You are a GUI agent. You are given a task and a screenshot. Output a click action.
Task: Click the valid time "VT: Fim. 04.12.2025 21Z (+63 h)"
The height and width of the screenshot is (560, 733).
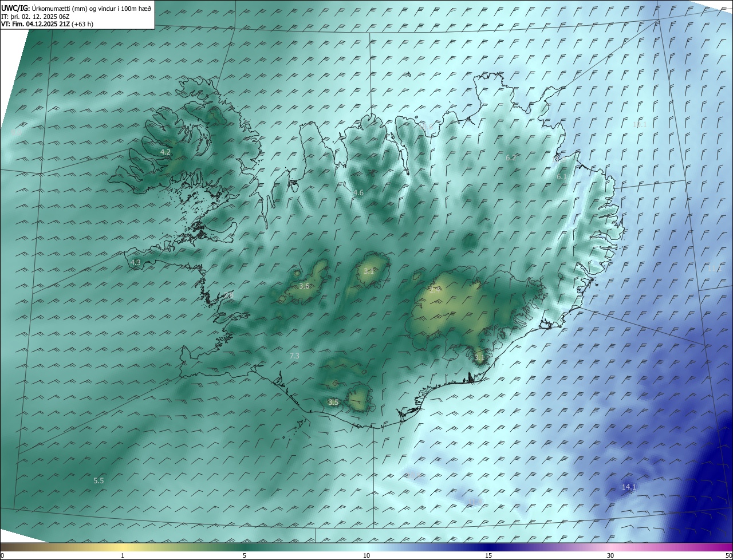point(47,24)
